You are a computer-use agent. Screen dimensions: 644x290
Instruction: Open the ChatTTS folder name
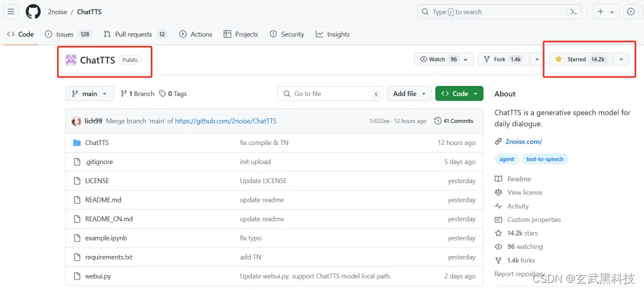click(x=97, y=143)
